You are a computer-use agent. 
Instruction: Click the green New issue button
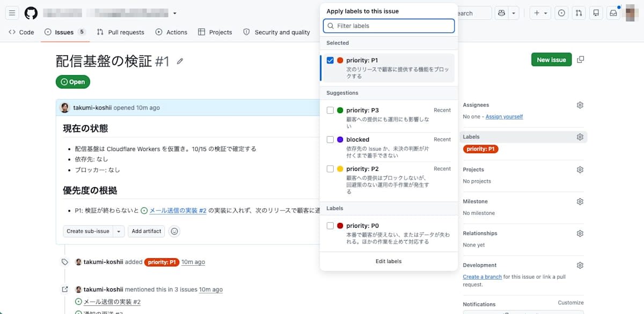[x=551, y=59]
